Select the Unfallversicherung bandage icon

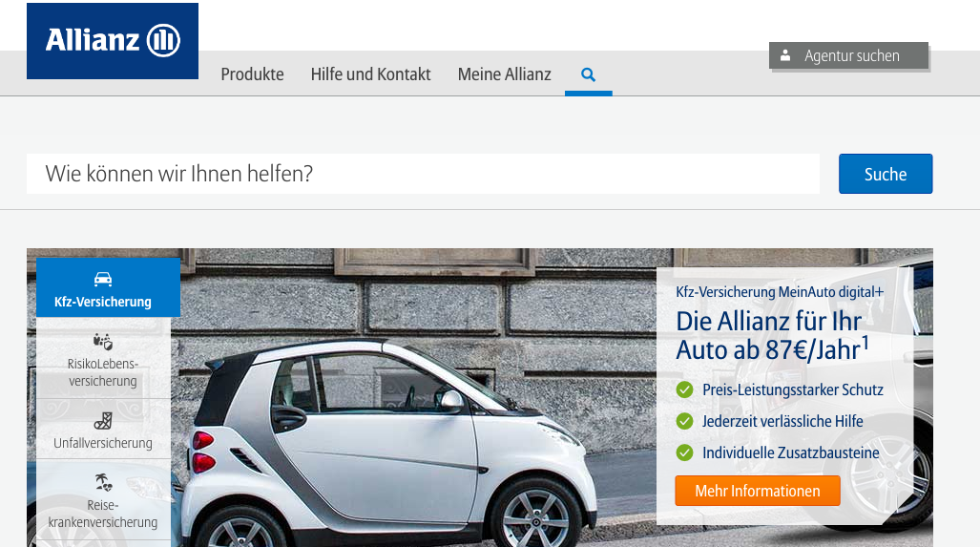point(103,421)
